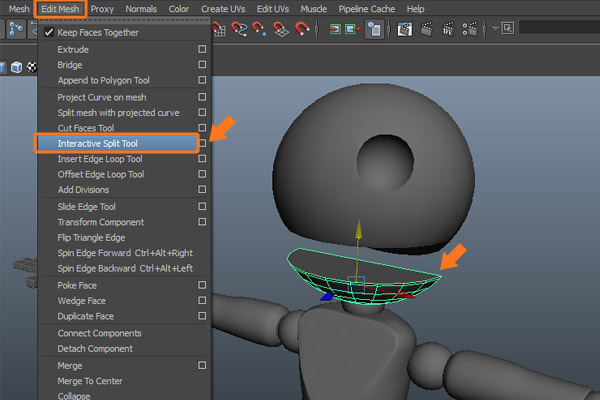Screen dimensions: 600x400
Task: Open the Extrude option box
Action: click(202, 49)
